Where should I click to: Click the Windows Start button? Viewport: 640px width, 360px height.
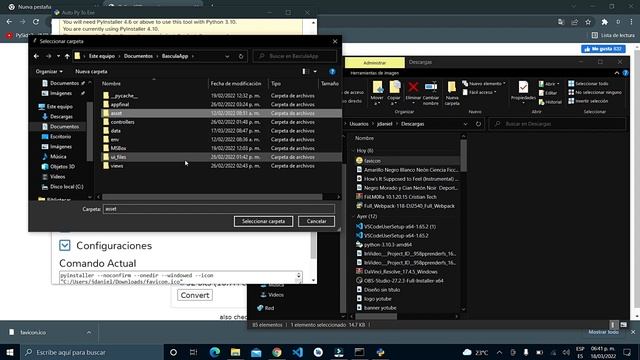coord(9,352)
